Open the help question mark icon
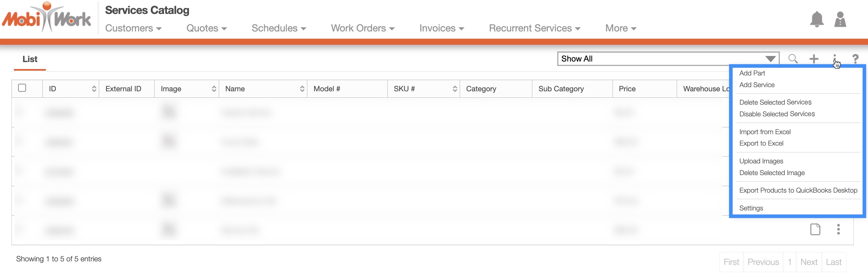The width and height of the screenshot is (868, 280). (x=855, y=59)
